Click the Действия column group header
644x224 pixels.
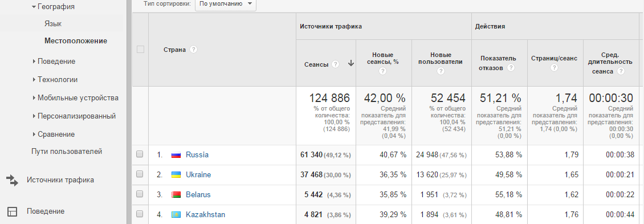click(490, 26)
